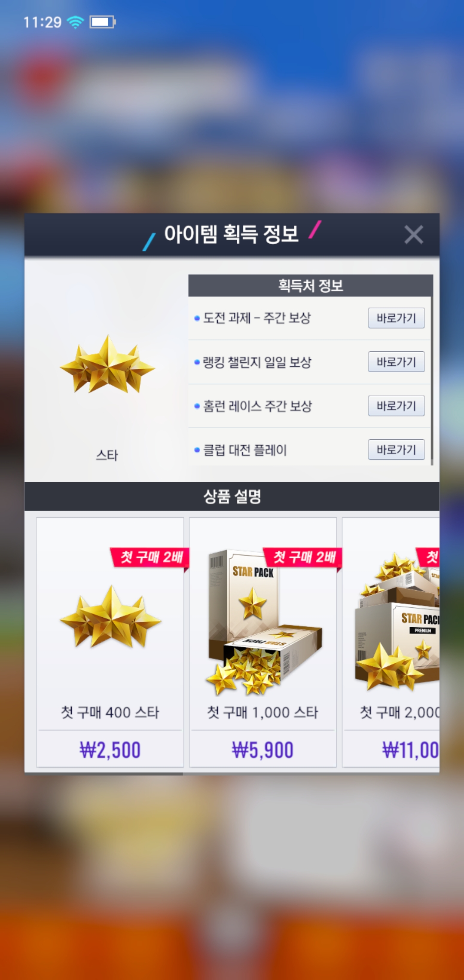This screenshot has height=980, width=464.
Task: Select the large 스타 item icon
Action: 107,364
